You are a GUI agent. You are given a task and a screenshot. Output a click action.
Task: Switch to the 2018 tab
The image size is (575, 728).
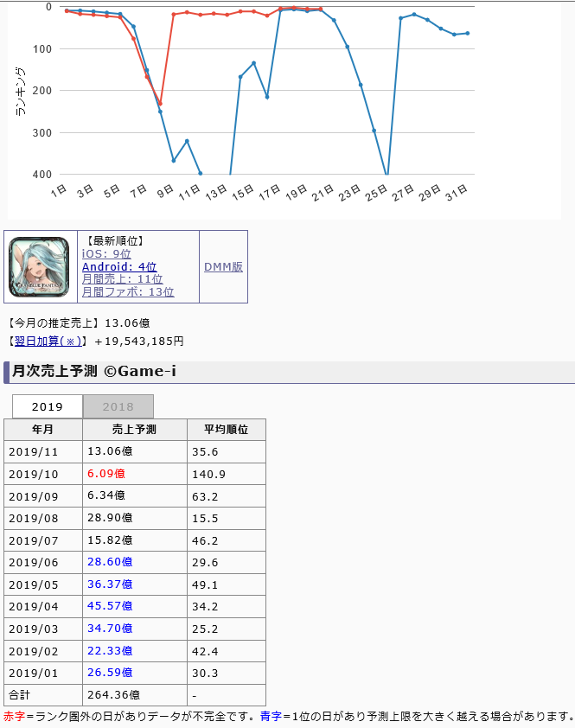coord(118,407)
